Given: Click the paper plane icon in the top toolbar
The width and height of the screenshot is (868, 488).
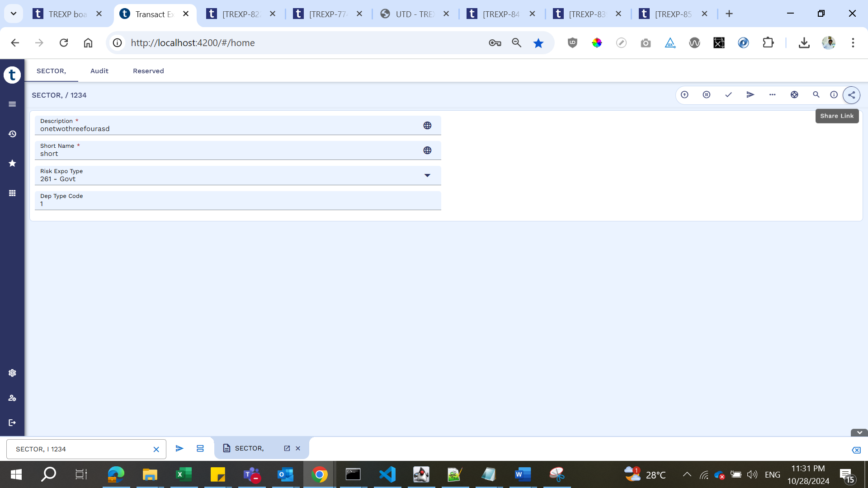Looking at the screenshot, I should coord(750,95).
